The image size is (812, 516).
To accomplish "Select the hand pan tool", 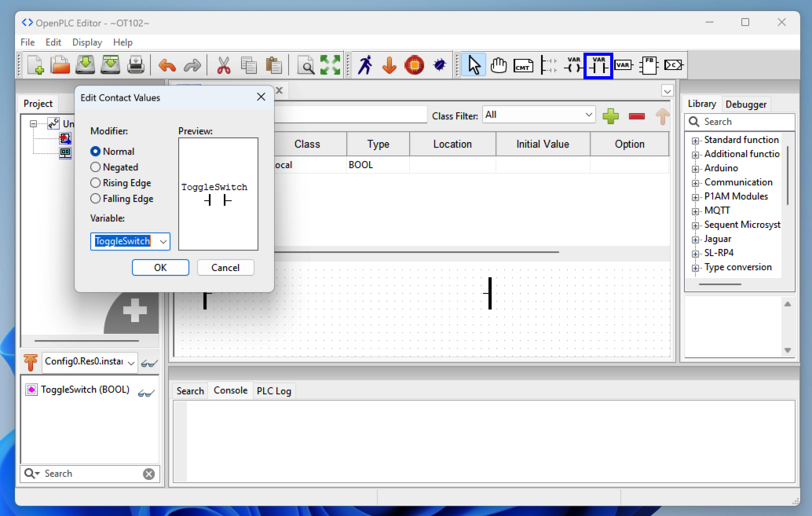I will (499, 65).
